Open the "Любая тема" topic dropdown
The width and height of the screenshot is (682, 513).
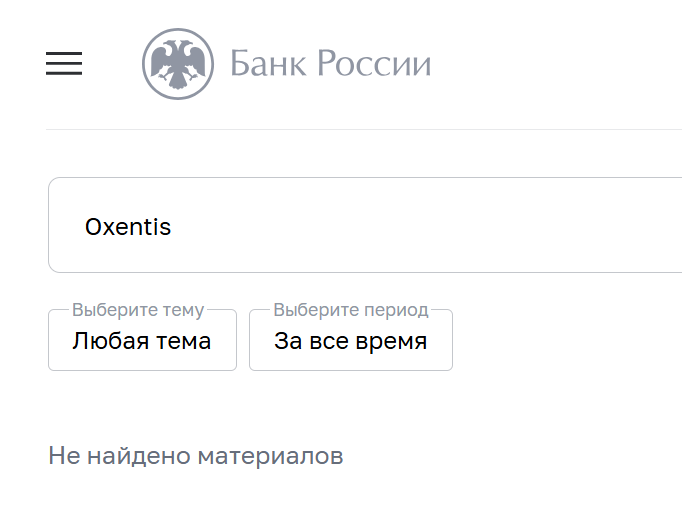click(x=142, y=341)
